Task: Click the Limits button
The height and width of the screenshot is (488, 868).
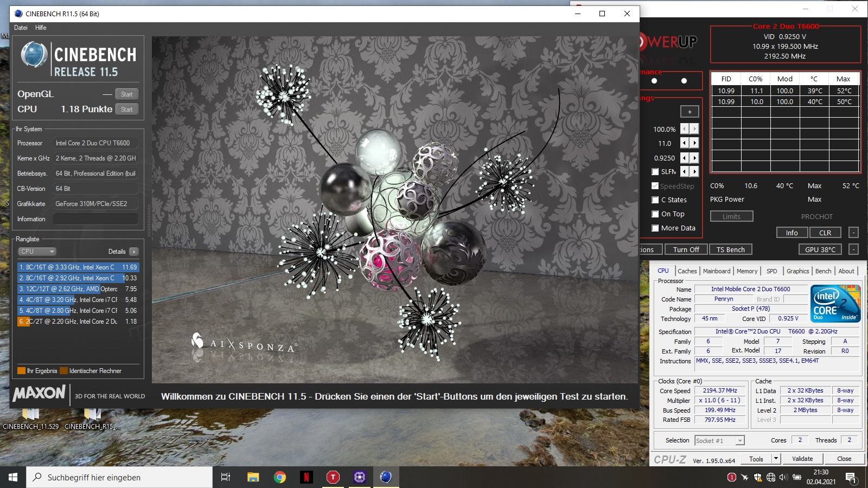Action: (x=731, y=216)
